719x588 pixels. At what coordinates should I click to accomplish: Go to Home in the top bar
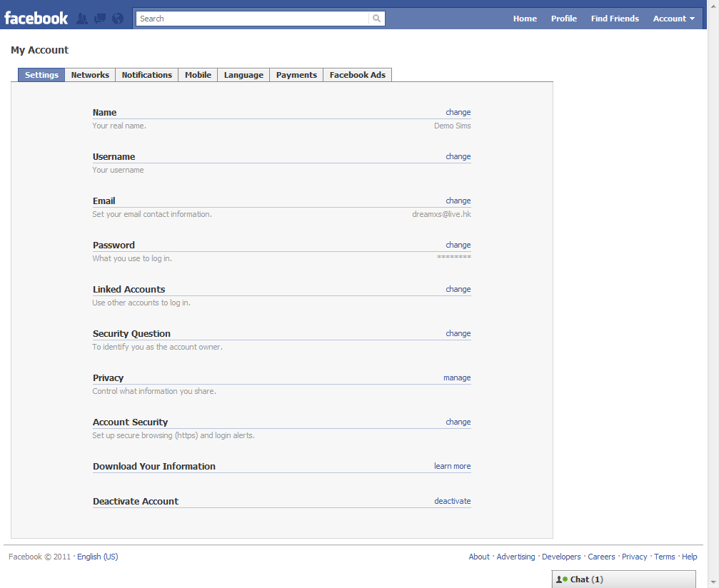tap(525, 19)
